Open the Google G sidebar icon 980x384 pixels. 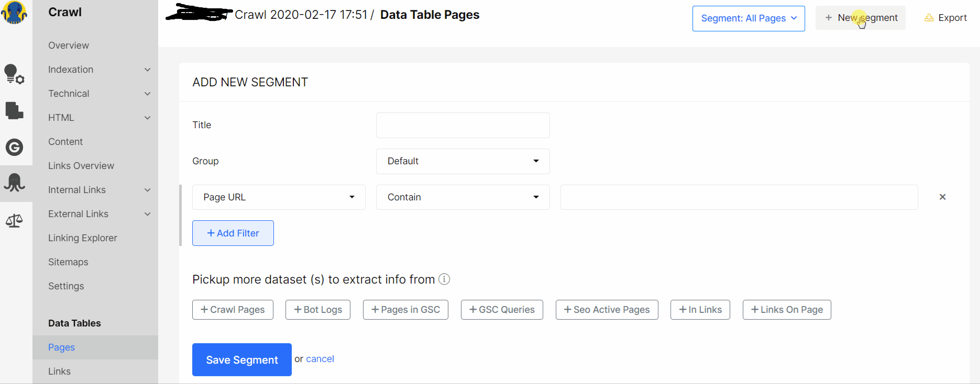[x=14, y=147]
